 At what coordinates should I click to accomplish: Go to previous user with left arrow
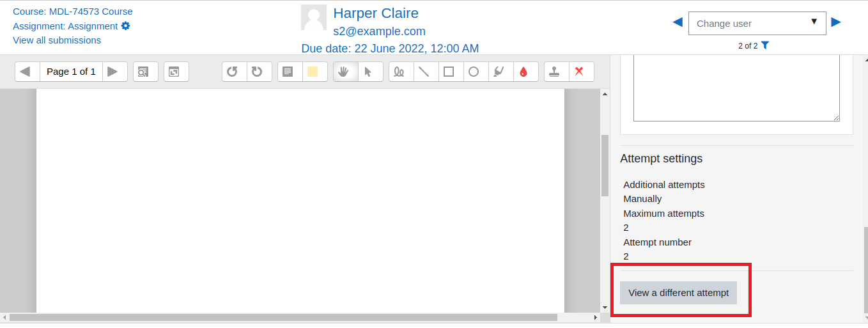678,22
